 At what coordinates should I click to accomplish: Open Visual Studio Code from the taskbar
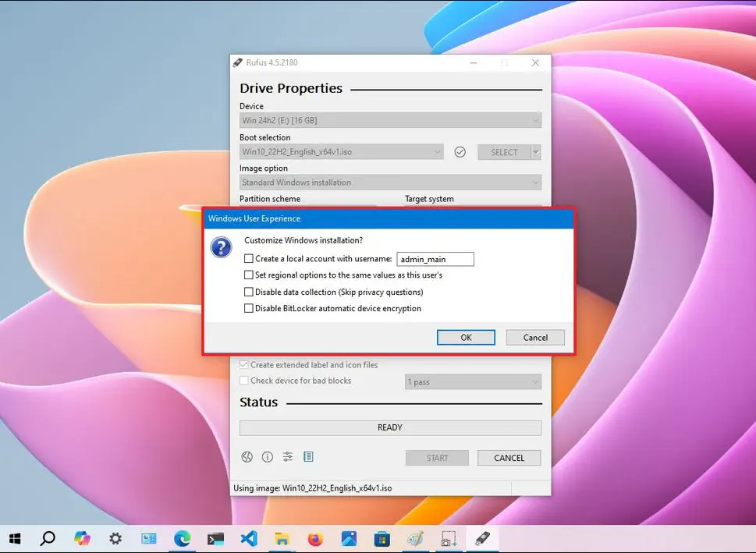249,538
